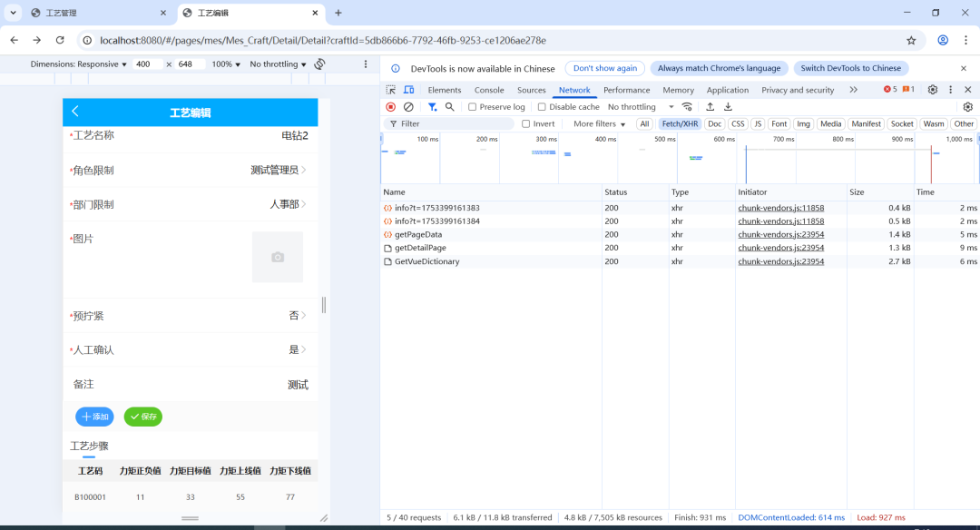Go back using the header arrow in 工艺编辑
980x530 pixels.
(x=75, y=112)
